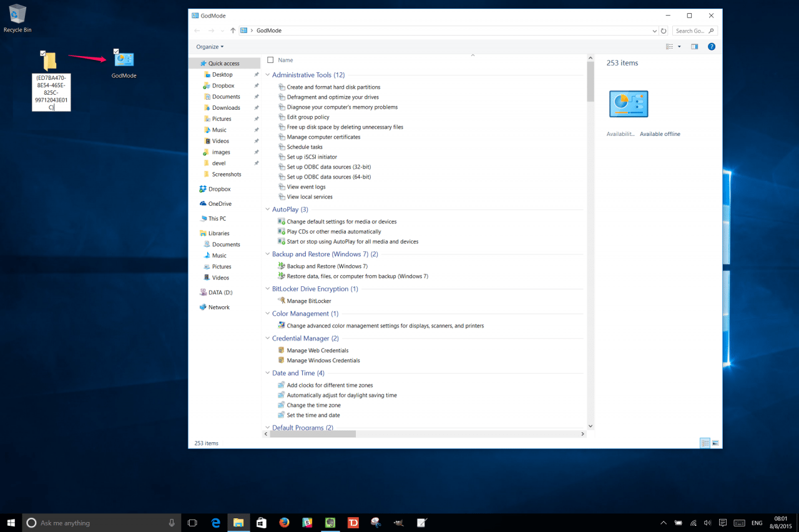Screen dimensions: 799x532
Task: Collapse Backup and Restore group
Action: pyautogui.click(x=268, y=254)
